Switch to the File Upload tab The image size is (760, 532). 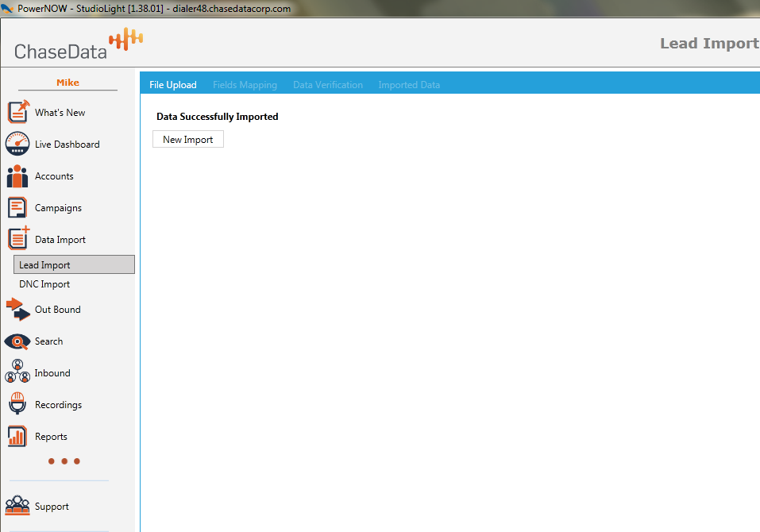(x=173, y=85)
